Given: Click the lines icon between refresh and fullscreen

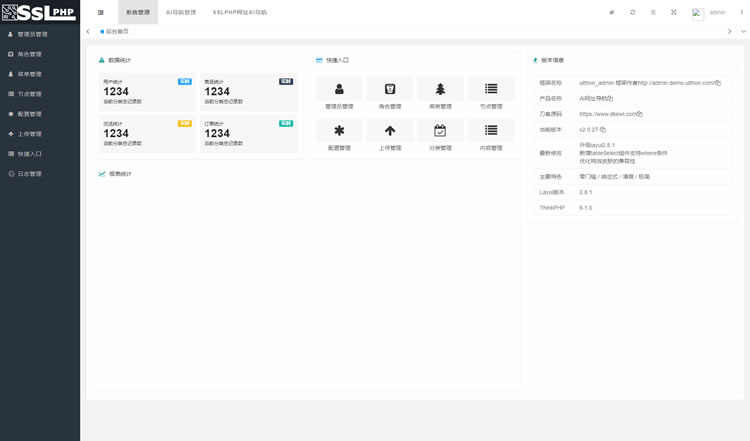Looking at the screenshot, I should (653, 12).
